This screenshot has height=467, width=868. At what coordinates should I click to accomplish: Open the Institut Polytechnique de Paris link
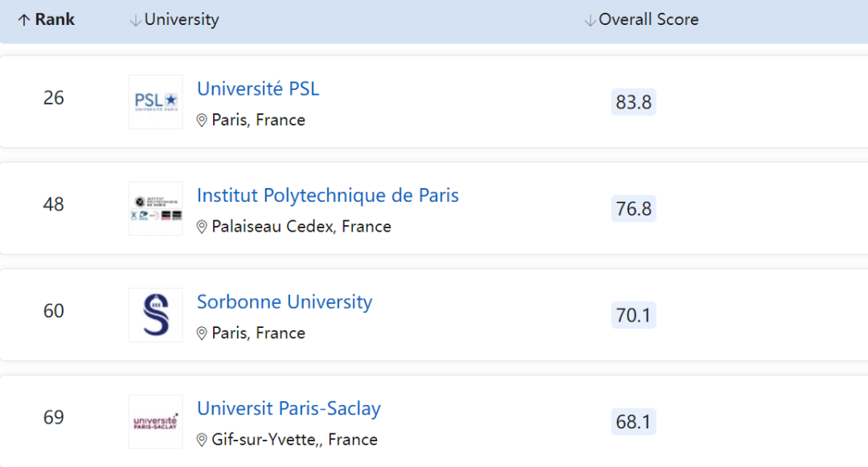point(328,195)
